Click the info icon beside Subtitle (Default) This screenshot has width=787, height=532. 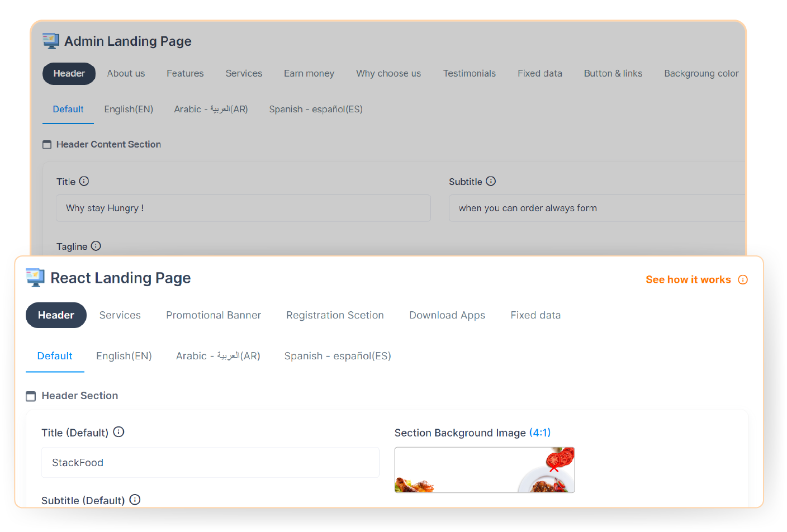pos(134,500)
